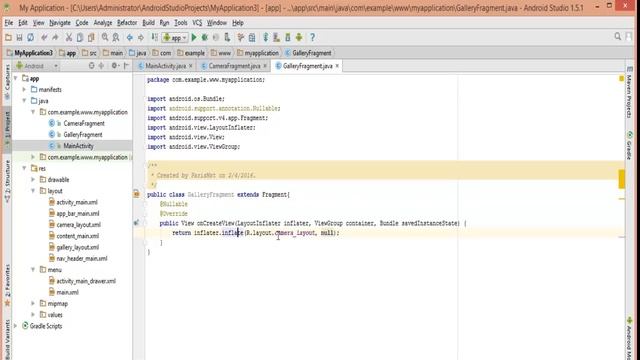640x360 pixels.
Task: Switch to CameraFragment.java editor tab
Action: coord(234,66)
